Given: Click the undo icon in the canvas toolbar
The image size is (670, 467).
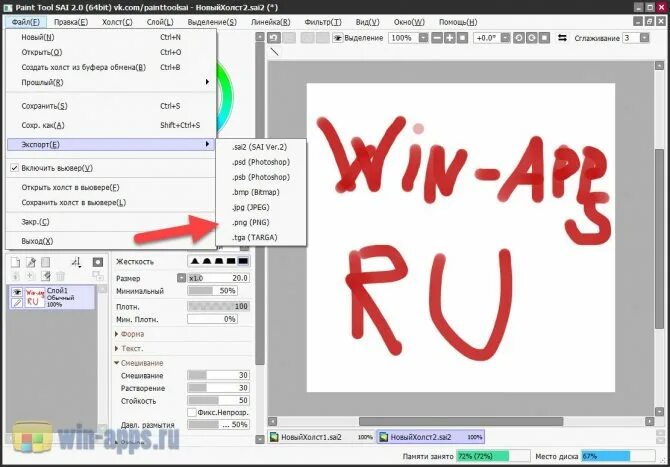Looking at the screenshot, I should pos(274,38).
